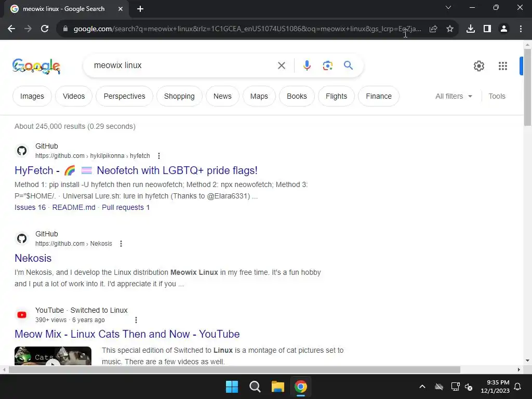Click the Google logo

(x=36, y=66)
